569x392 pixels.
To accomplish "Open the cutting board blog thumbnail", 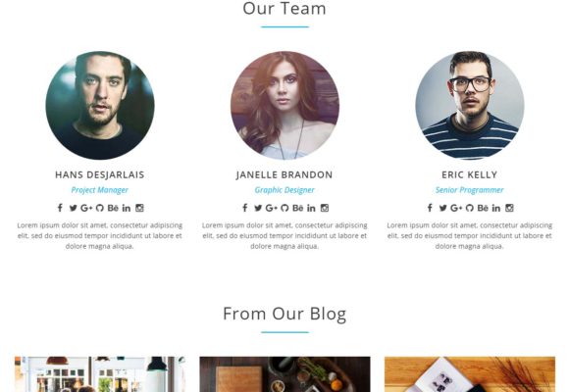I will (284, 374).
